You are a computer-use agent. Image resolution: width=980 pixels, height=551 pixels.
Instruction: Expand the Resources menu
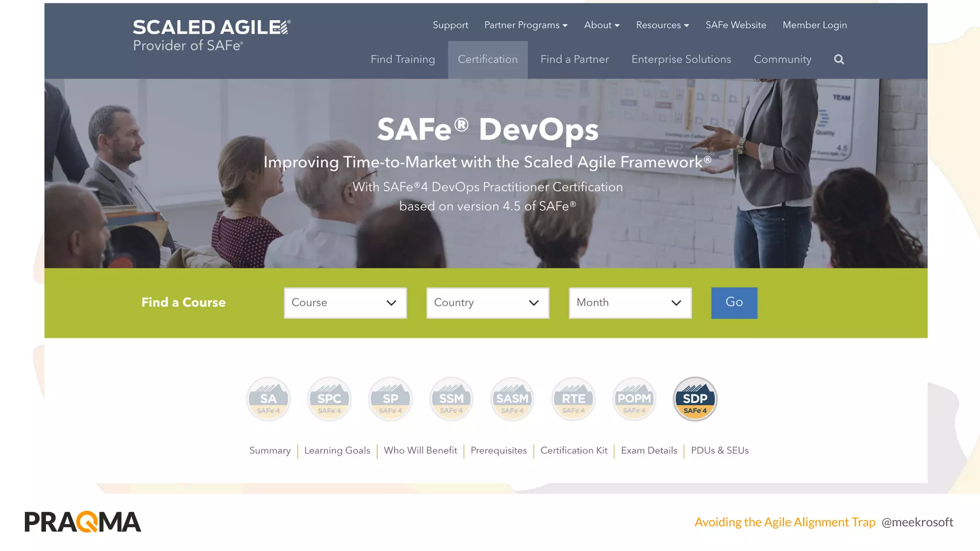(x=662, y=25)
